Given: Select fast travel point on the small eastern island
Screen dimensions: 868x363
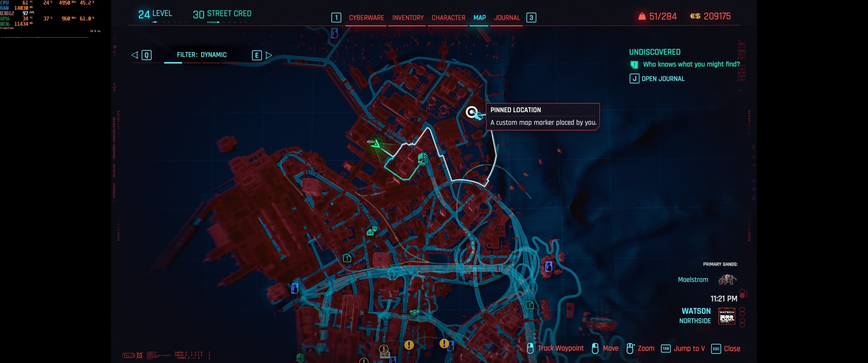Looking at the screenshot, I should click(549, 267).
